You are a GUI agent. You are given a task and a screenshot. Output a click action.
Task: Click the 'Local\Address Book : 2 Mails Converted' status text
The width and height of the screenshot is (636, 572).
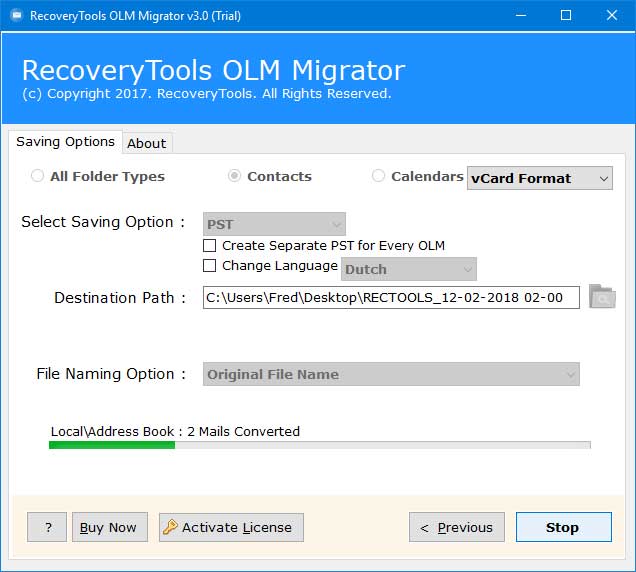(175, 431)
